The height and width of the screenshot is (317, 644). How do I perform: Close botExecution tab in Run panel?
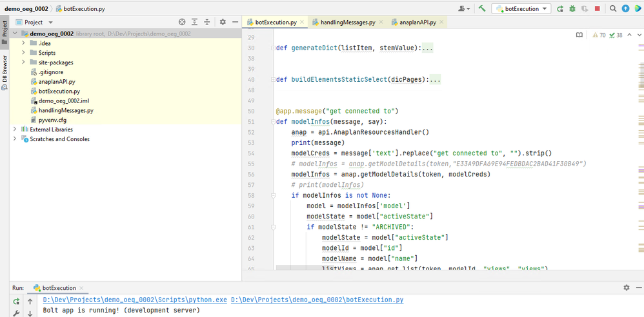click(x=81, y=288)
